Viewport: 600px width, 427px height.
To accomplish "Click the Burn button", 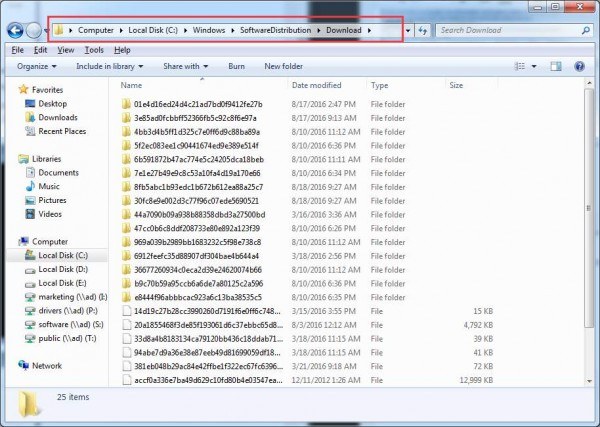I will [236, 66].
